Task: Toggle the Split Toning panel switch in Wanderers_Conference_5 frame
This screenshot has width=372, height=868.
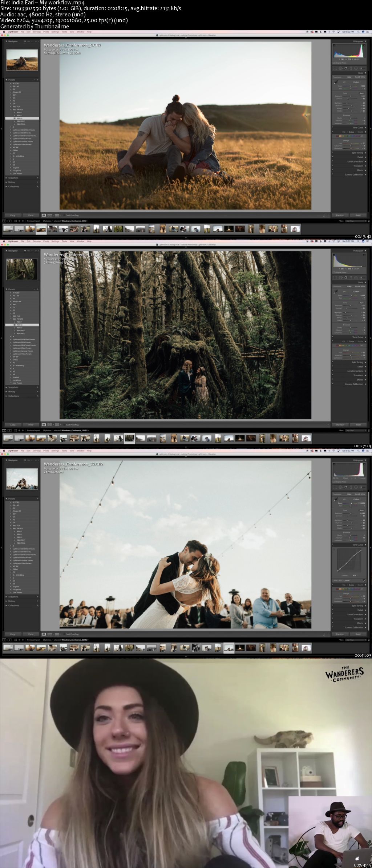Action: pyautogui.click(x=332, y=152)
